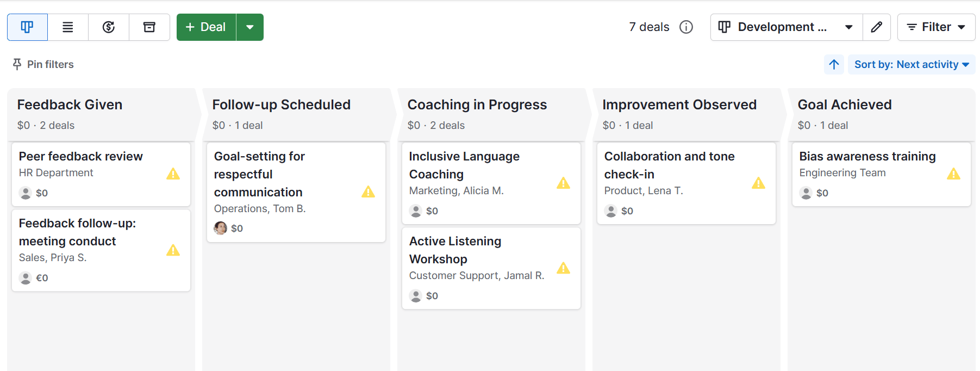Open the forecast view icon
Image resolution: width=980 pixels, height=371 pixels.
pos(109,27)
